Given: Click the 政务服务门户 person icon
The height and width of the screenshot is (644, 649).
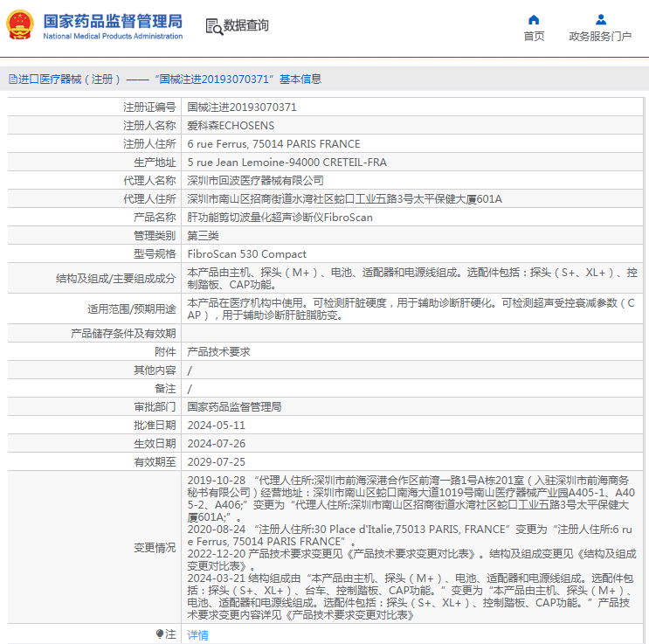Looking at the screenshot, I should point(600,19).
